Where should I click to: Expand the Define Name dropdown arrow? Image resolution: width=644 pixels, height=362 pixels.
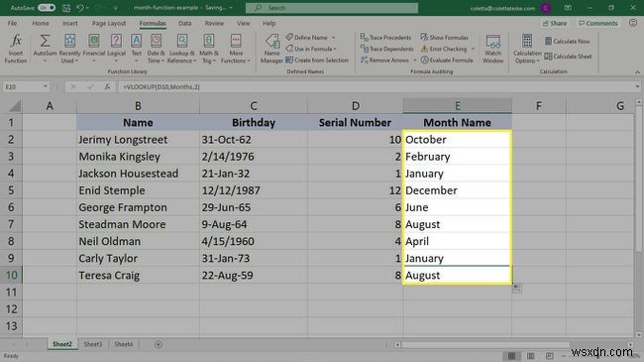coord(334,38)
